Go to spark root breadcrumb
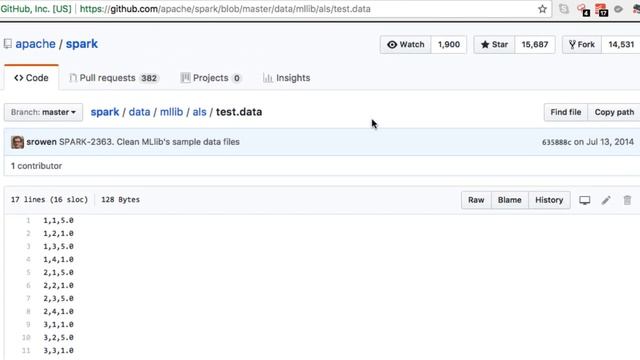Image resolution: width=640 pixels, height=360 pixels. click(x=105, y=112)
